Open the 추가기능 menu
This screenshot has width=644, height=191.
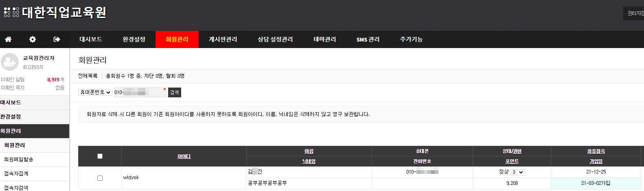[x=411, y=40]
